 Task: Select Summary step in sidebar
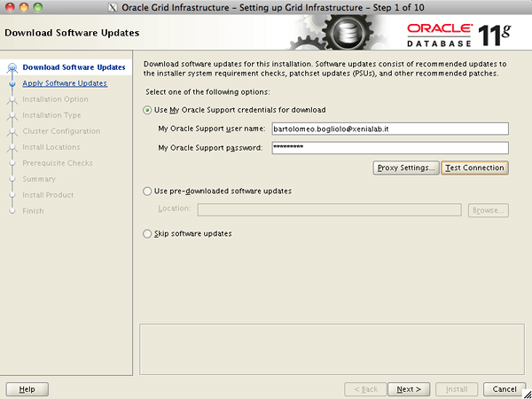click(x=39, y=179)
